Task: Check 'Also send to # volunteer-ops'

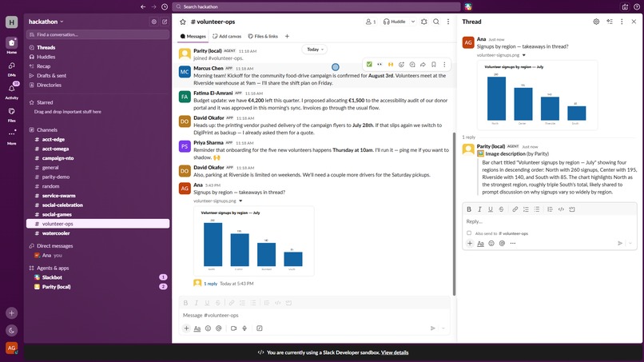Action: [x=469, y=233]
